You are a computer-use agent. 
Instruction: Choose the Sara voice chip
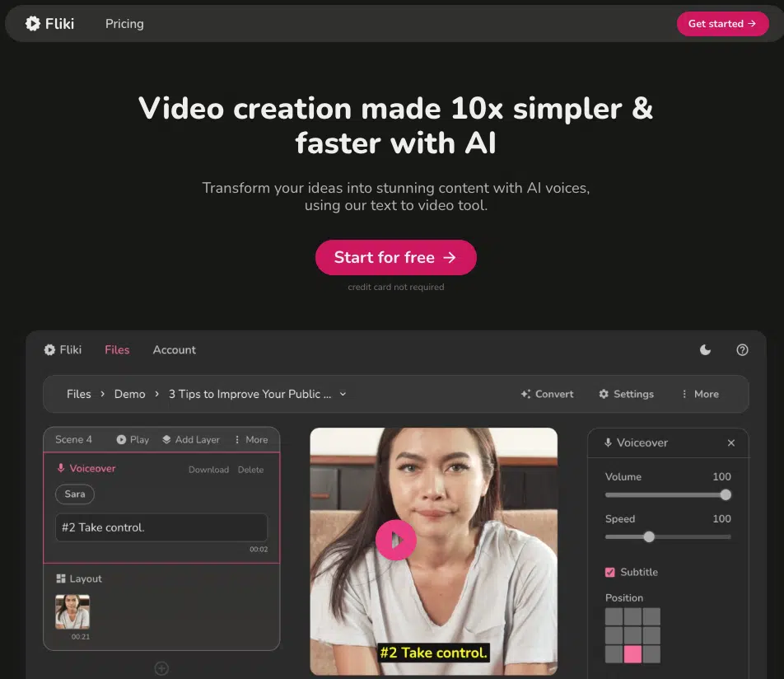click(x=74, y=494)
